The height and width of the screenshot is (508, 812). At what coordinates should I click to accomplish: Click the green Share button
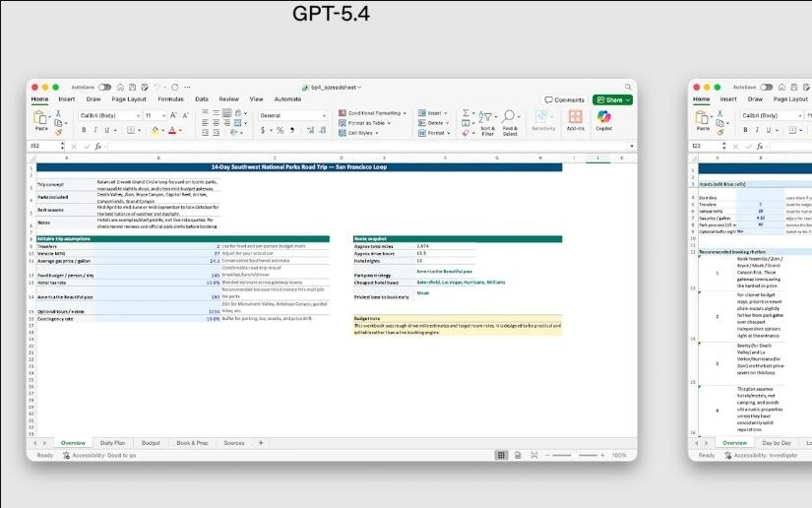coord(612,99)
